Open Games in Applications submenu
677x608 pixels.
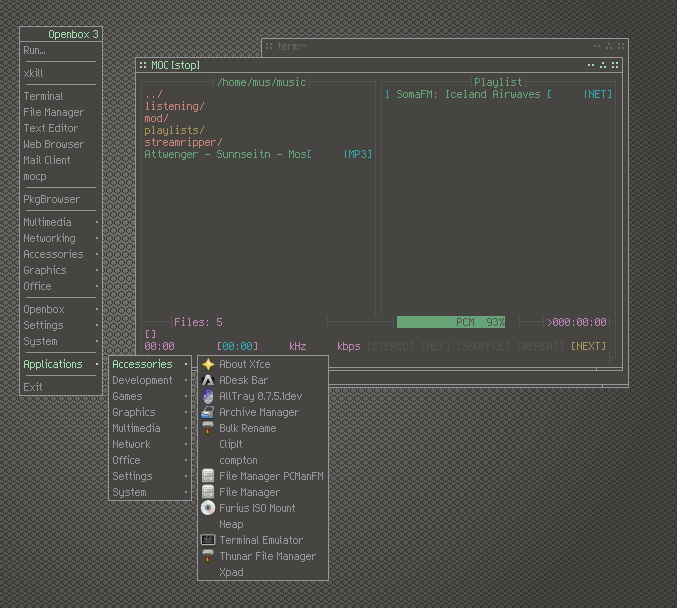coord(150,396)
